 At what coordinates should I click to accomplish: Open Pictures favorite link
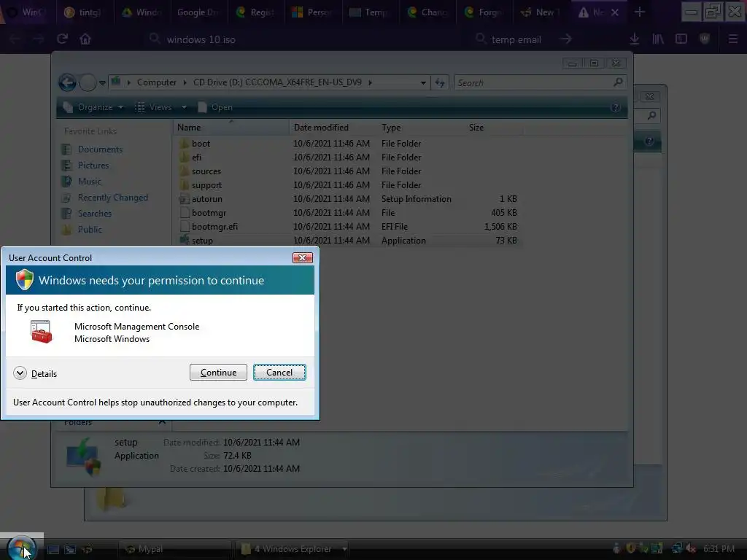tap(86, 166)
